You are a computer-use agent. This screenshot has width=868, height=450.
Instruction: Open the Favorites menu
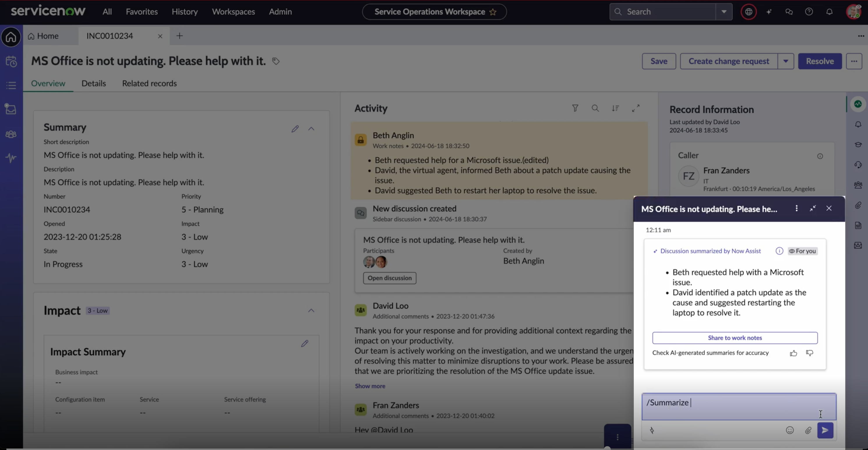pos(142,12)
